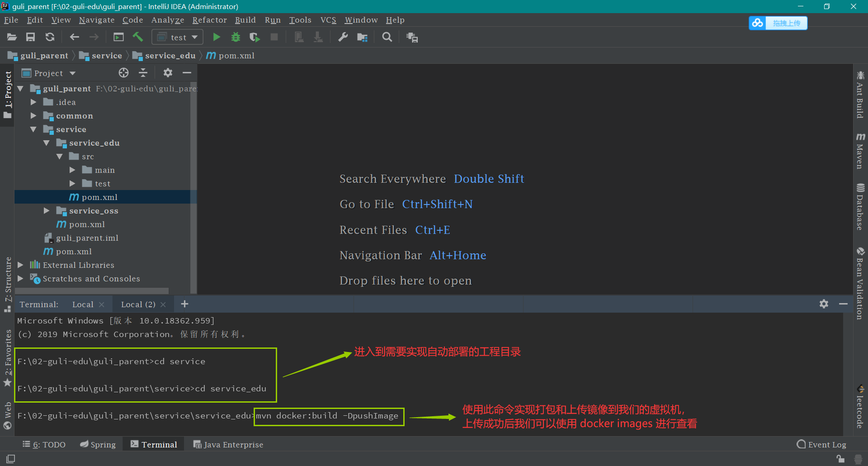This screenshot has height=466, width=868.
Task: Open the Event Log button
Action: (821, 445)
